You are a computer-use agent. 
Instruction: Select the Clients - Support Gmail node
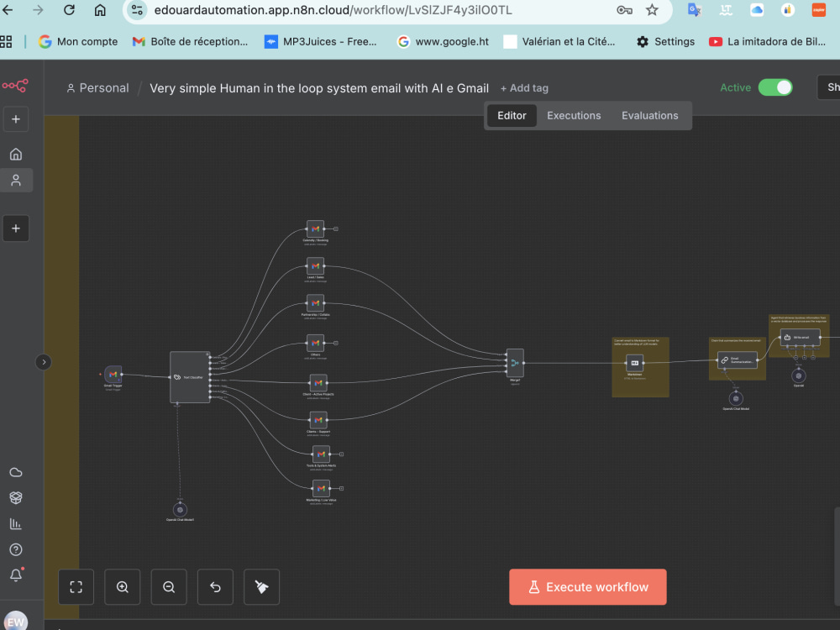318,420
